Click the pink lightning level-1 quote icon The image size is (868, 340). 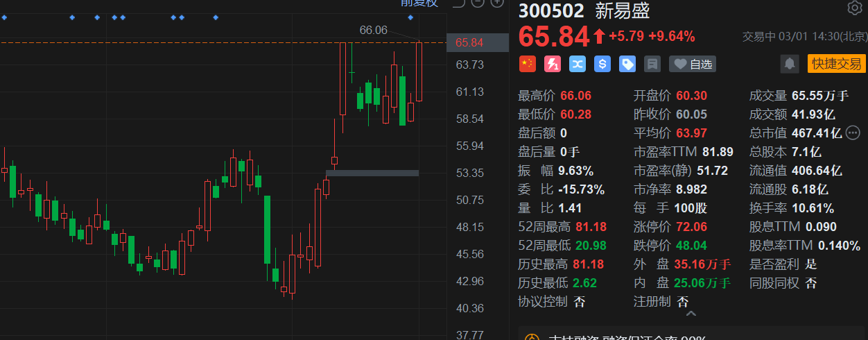[x=553, y=64]
